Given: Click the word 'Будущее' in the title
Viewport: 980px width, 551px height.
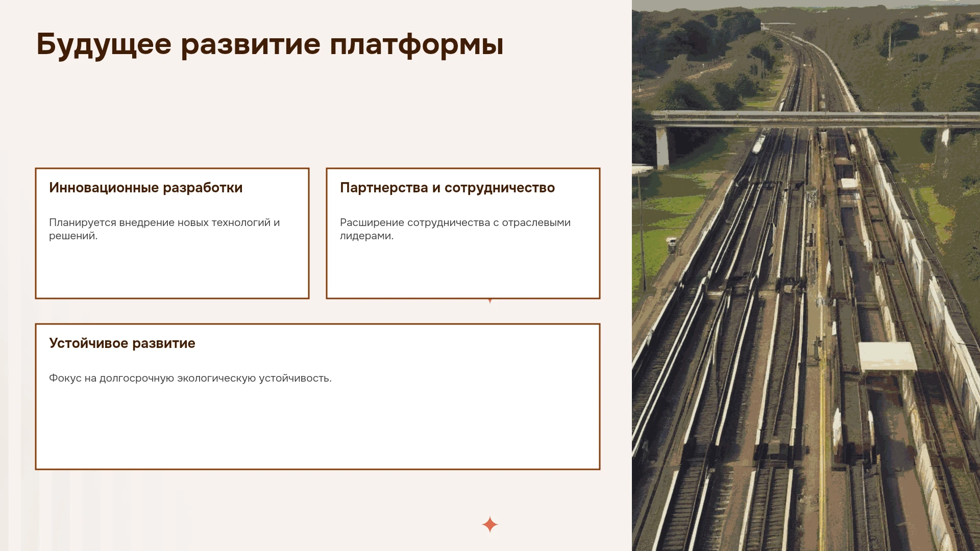Looking at the screenshot, I should (x=104, y=45).
